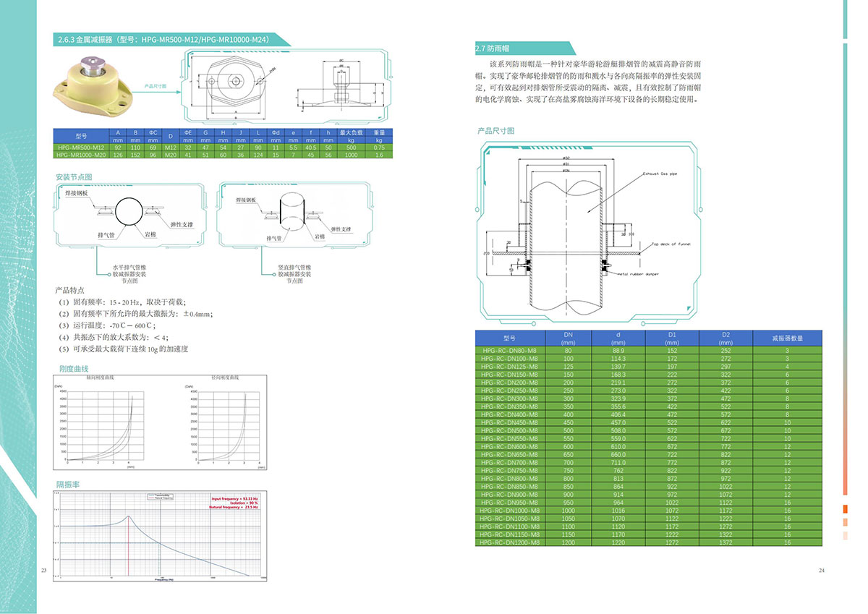Select row 'HPG-RC-DN600-M8'
The image size is (868, 614).
click(649, 446)
